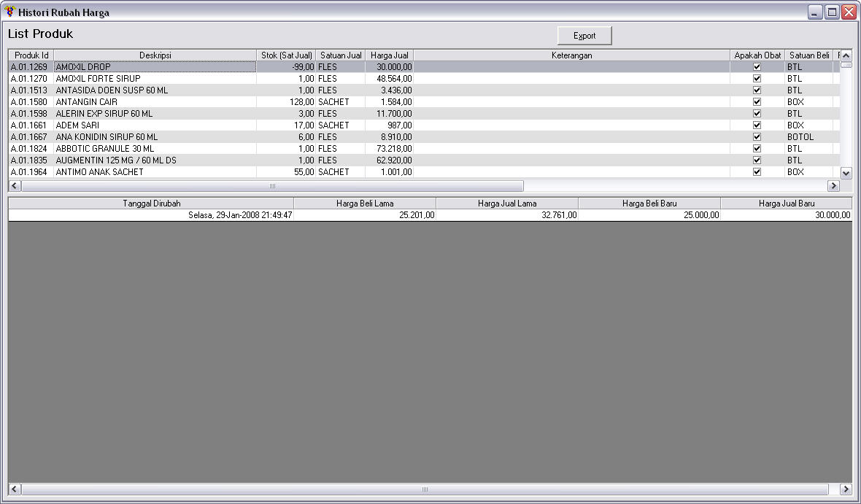Click the Apakah Obat column header
The width and height of the screenshot is (861, 504).
tap(757, 55)
